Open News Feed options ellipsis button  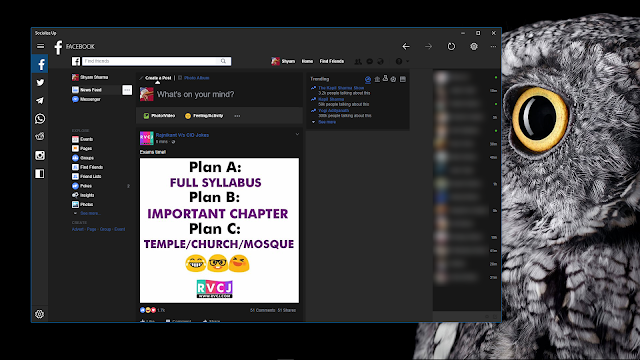[127, 90]
